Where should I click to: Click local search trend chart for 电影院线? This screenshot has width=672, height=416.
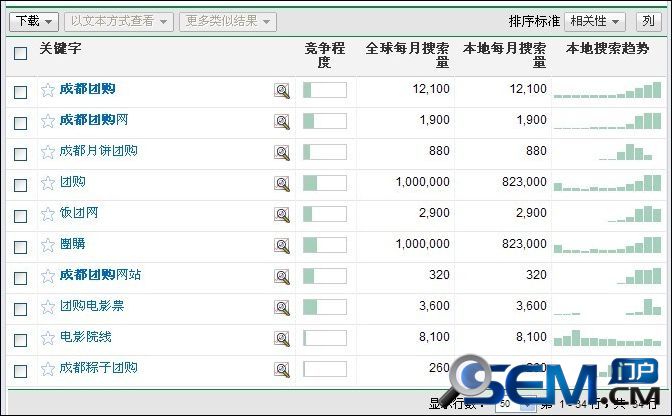pyautogui.click(x=607, y=339)
